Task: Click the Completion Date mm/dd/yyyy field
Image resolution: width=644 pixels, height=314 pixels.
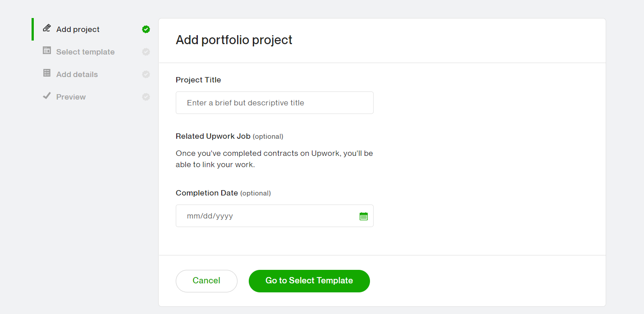Action: (274, 216)
